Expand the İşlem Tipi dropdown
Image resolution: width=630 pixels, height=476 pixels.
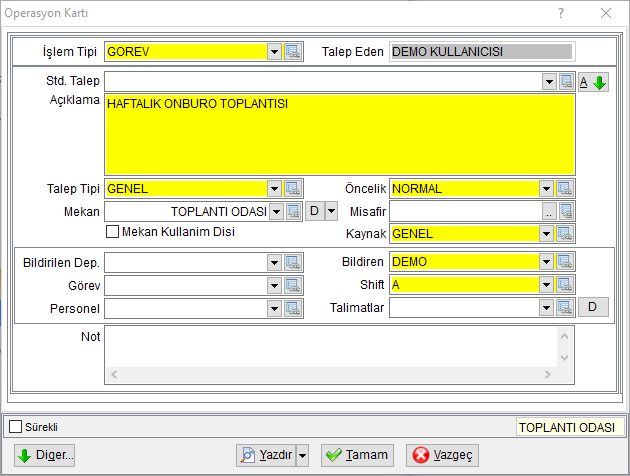pos(274,52)
